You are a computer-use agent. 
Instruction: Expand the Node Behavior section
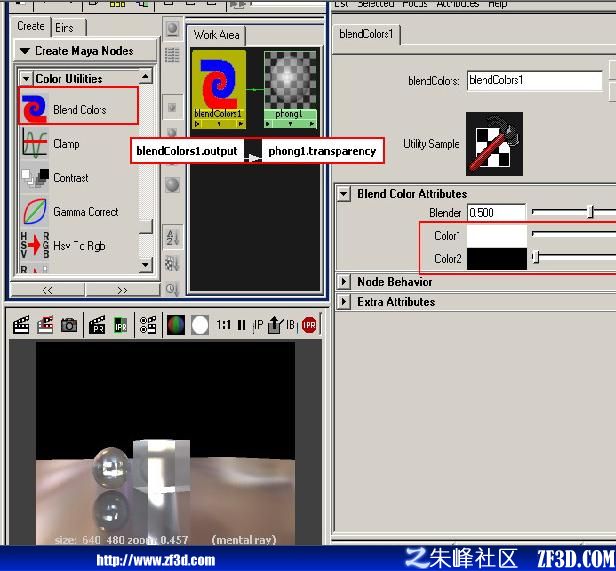coord(344,281)
